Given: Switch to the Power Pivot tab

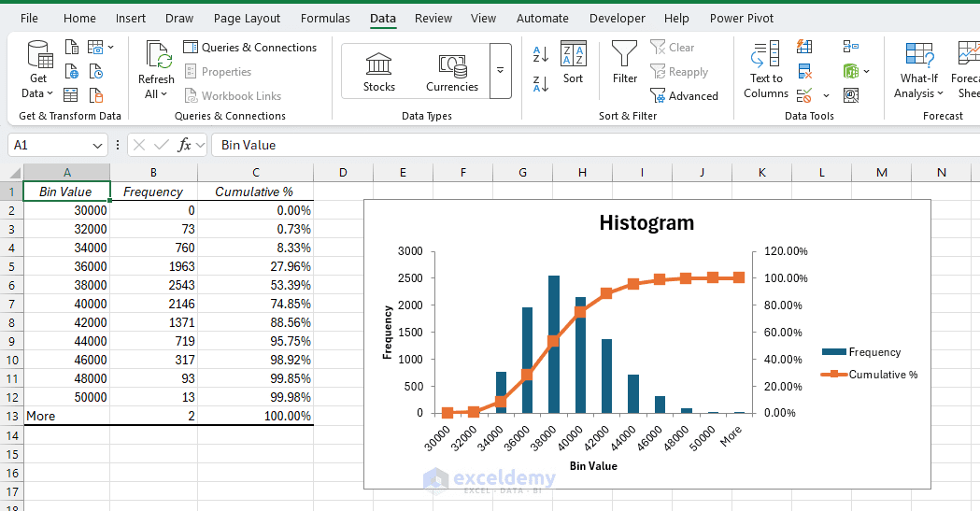Looking at the screenshot, I should [741, 18].
